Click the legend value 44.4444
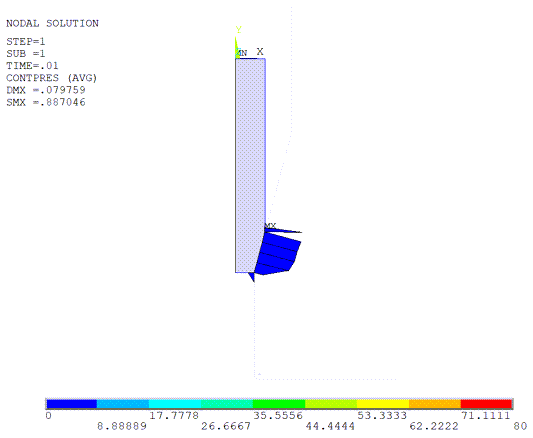This screenshot has height=438, width=533. 330,426
